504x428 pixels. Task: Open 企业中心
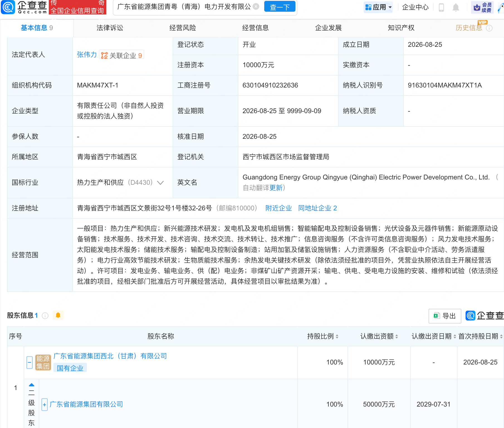click(415, 7)
